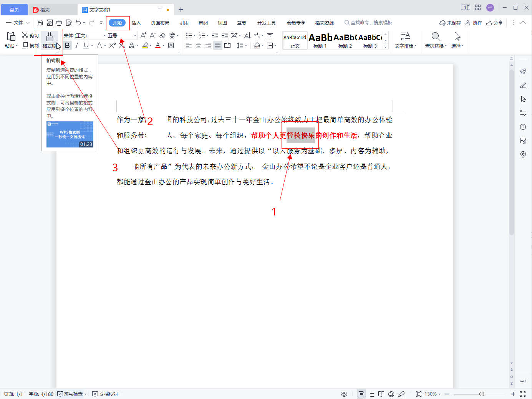Toggle justified alignment

tap(218, 45)
